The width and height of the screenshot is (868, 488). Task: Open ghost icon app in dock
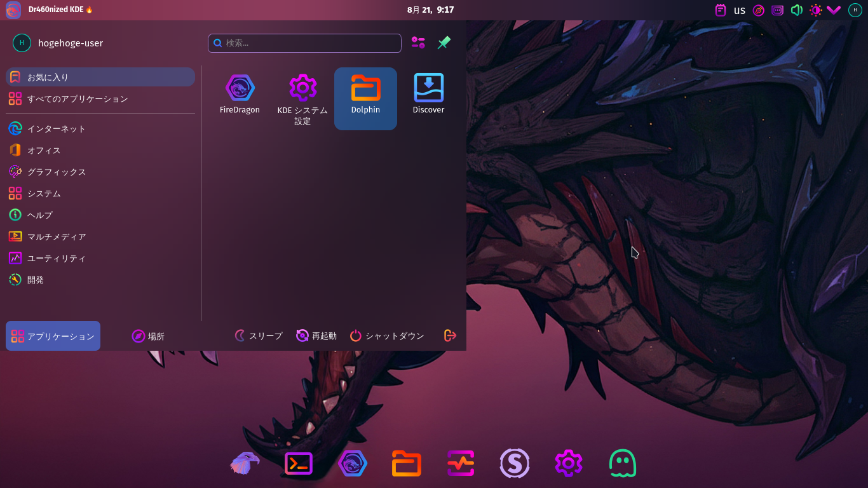coord(623,463)
